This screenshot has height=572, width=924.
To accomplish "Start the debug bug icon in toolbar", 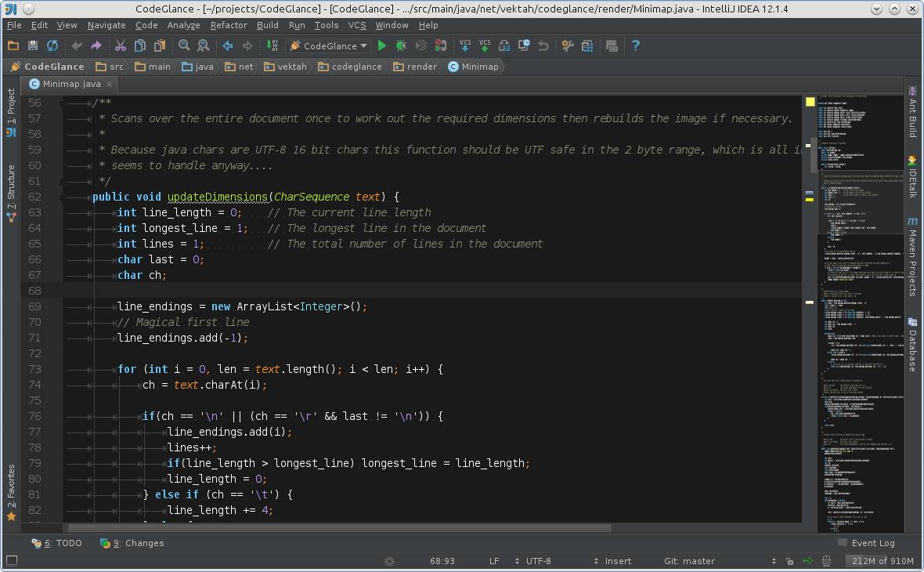I will 401,45.
